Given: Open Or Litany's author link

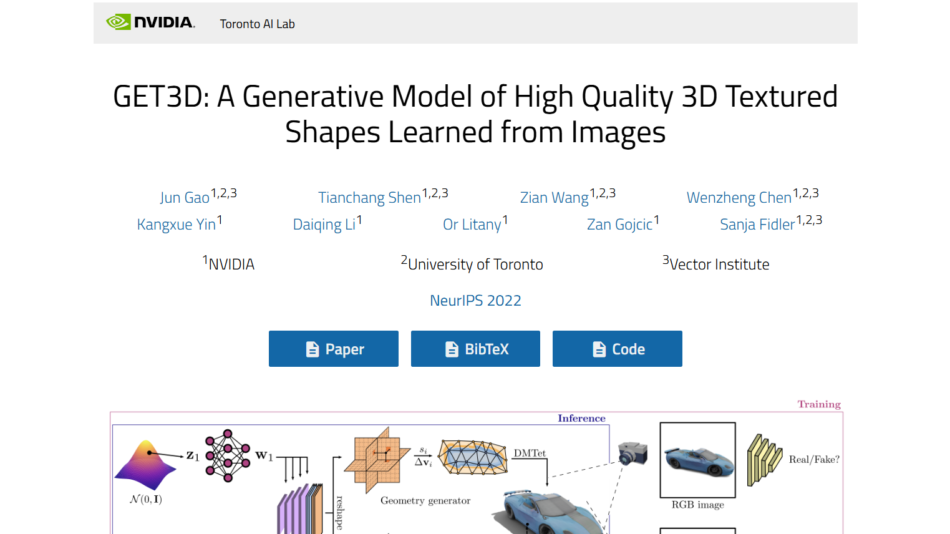Looking at the screenshot, I should [x=472, y=225].
